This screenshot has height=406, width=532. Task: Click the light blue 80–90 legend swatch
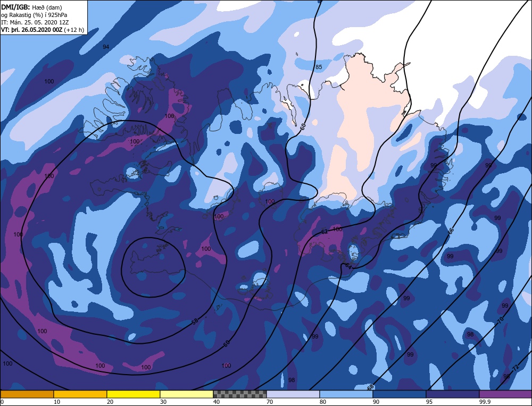[x=346, y=394]
